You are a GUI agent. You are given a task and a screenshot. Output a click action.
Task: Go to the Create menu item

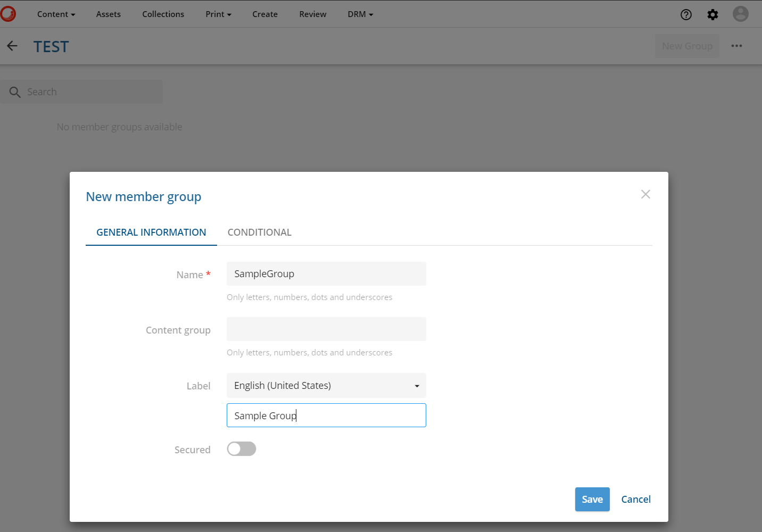click(x=265, y=14)
